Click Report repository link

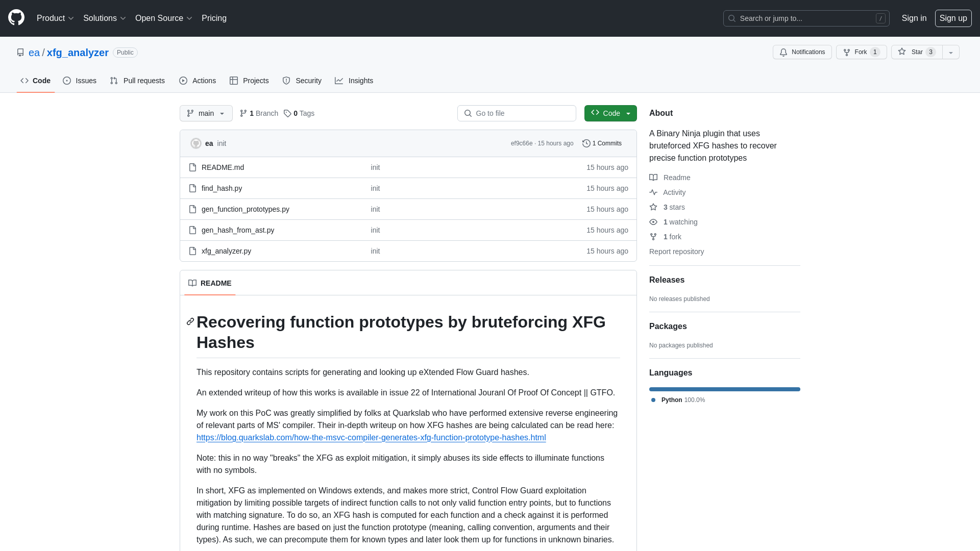(676, 252)
